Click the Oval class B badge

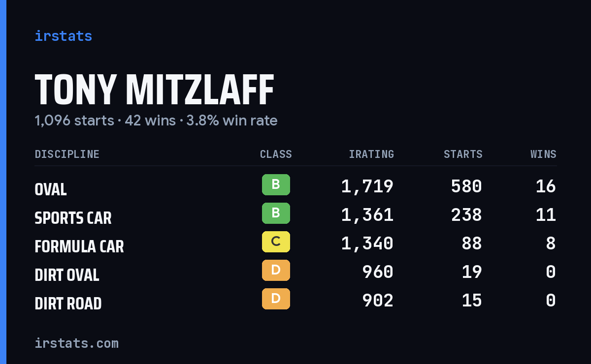point(276,185)
